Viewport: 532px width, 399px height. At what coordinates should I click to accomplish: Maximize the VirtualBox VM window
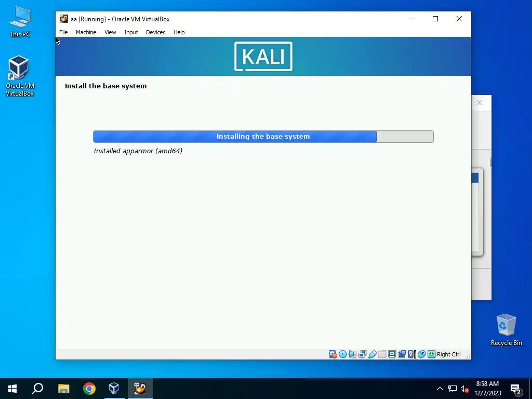(435, 19)
